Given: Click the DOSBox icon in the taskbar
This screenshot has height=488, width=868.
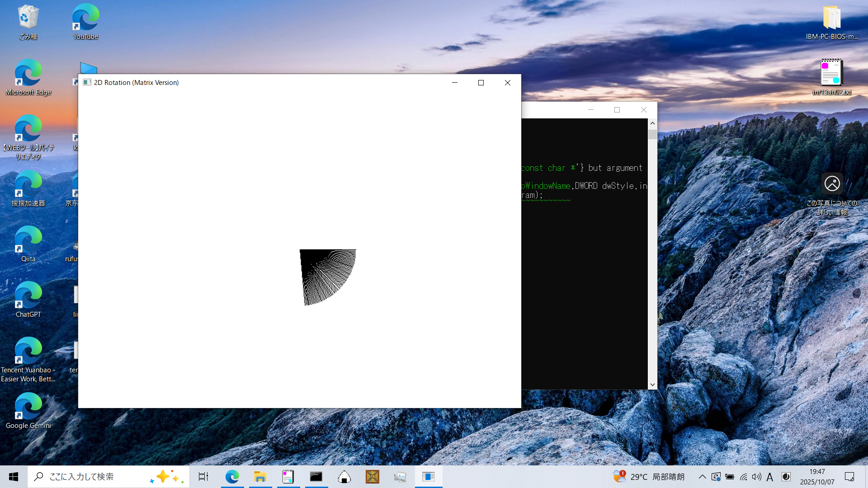Looking at the screenshot, I should click(372, 477).
